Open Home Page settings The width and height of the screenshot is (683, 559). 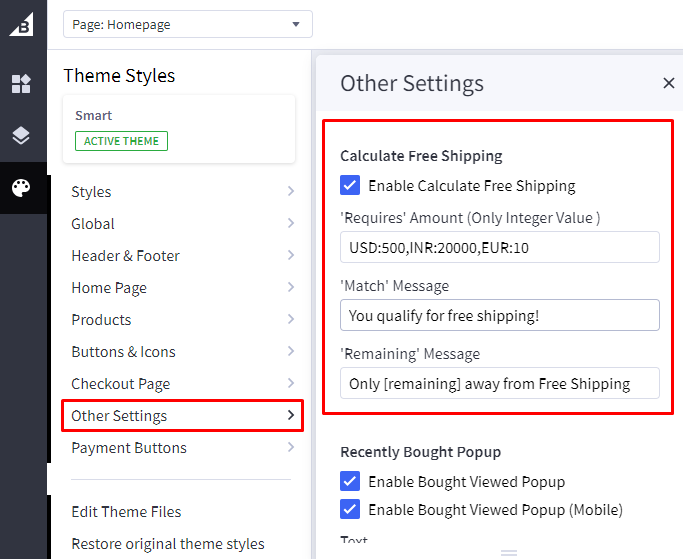click(x=182, y=288)
